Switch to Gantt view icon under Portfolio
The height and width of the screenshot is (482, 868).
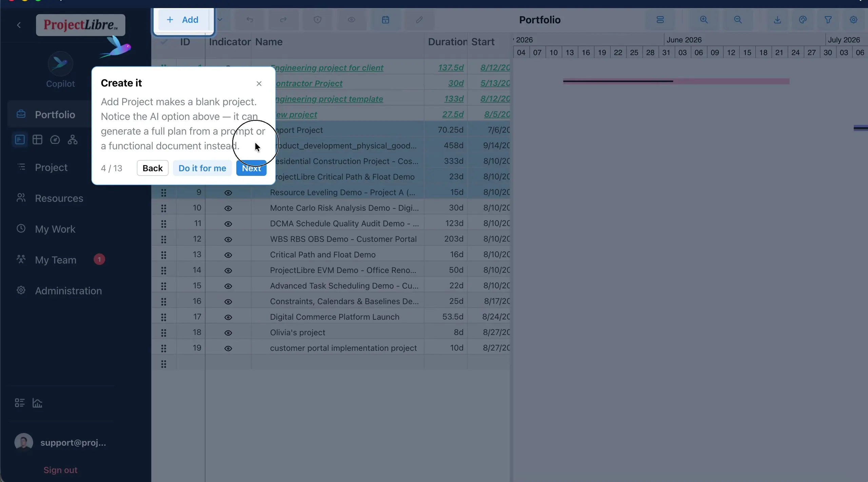(20, 139)
